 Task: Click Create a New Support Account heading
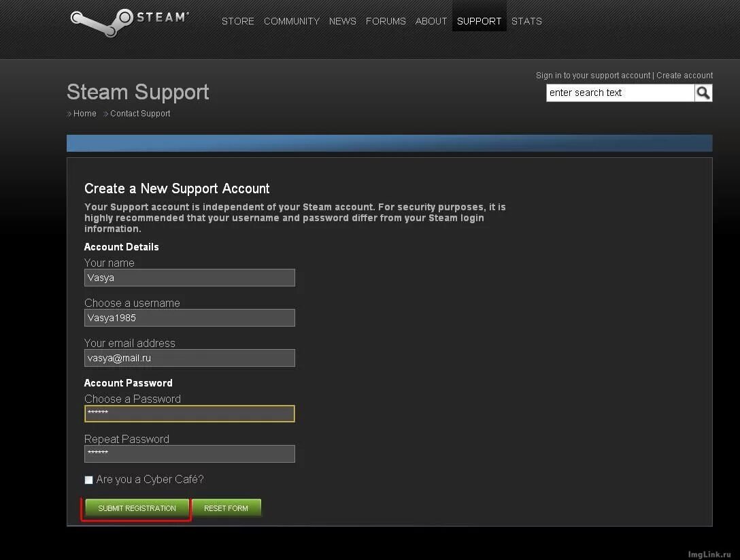177,189
